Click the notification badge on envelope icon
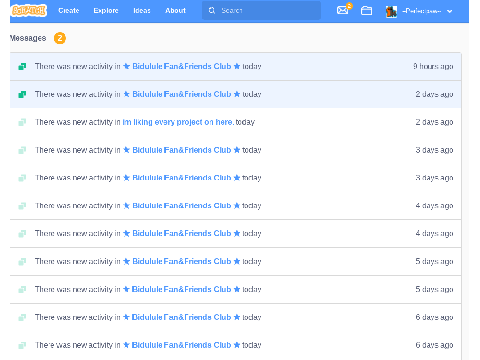Screen dimensions: 480x360 pyautogui.click(x=349, y=5)
